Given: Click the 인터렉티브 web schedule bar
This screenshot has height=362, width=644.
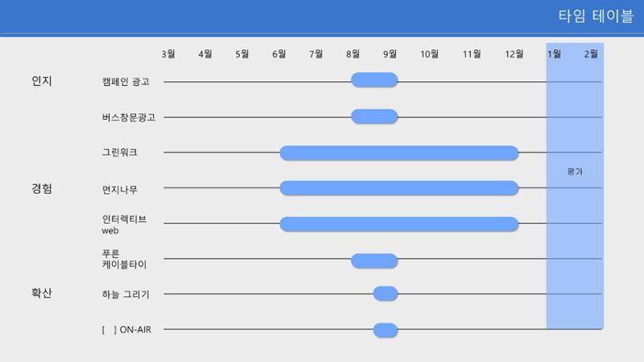Looking at the screenshot, I should click(398, 224).
